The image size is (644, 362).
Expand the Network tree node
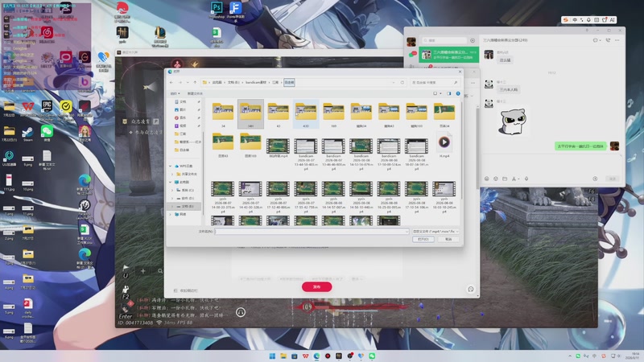tap(171, 214)
